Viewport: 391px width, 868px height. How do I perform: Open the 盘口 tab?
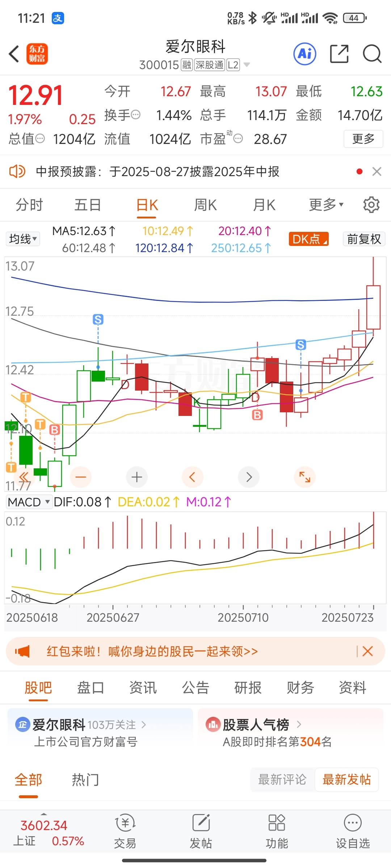coord(91,687)
